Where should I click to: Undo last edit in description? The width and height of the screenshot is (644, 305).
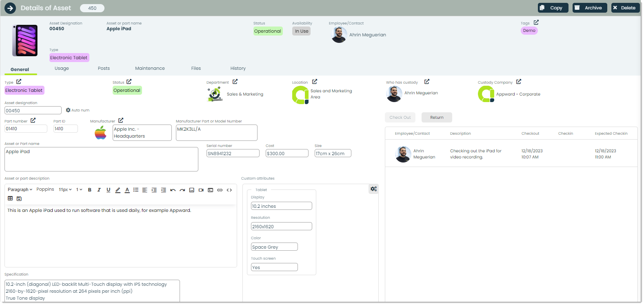(x=173, y=190)
